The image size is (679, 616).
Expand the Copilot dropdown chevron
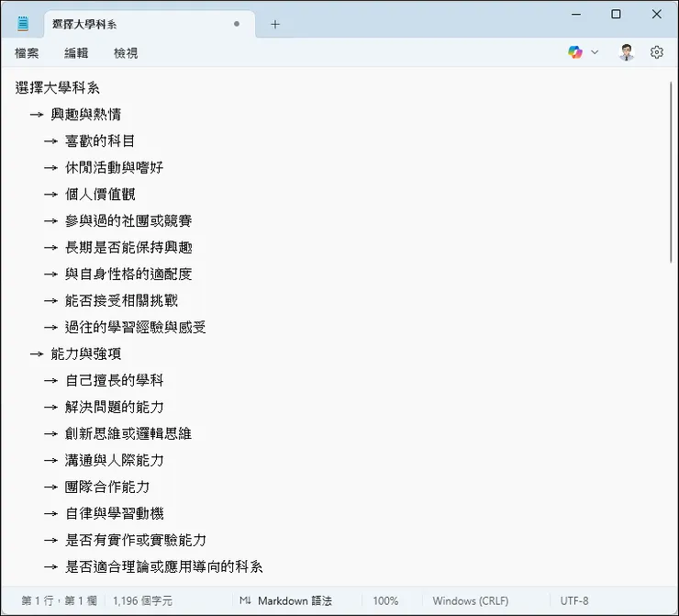595,52
